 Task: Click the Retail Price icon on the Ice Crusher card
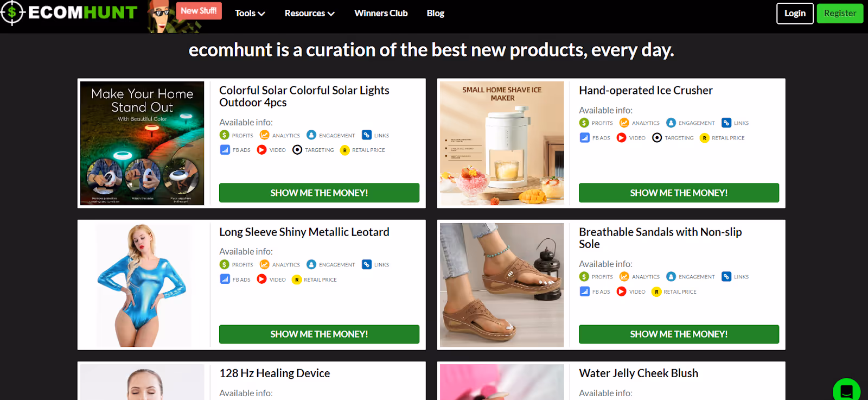[x=705, y=138]
